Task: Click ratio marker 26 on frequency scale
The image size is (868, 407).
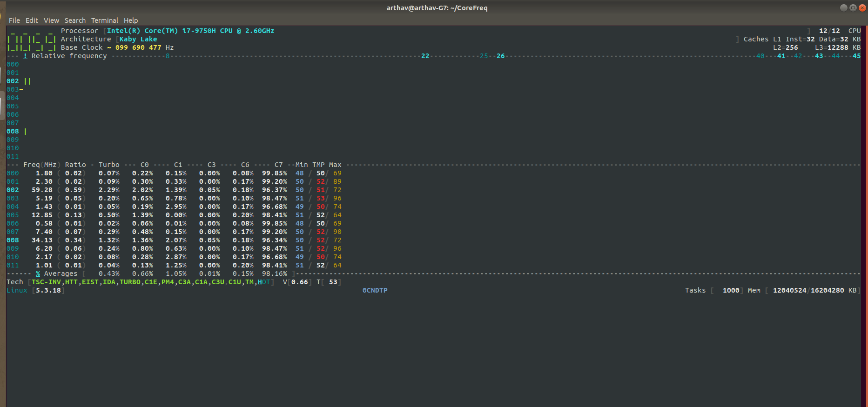Action: tap(501, 56)
